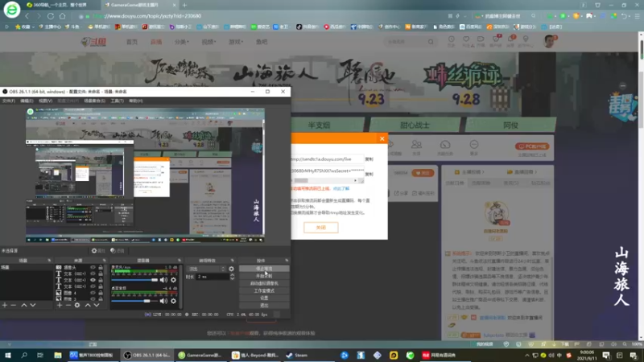Screen dimensions: 644x362
Task: Open Steam from Windows taskbar
Action: [x=296, y=356]
